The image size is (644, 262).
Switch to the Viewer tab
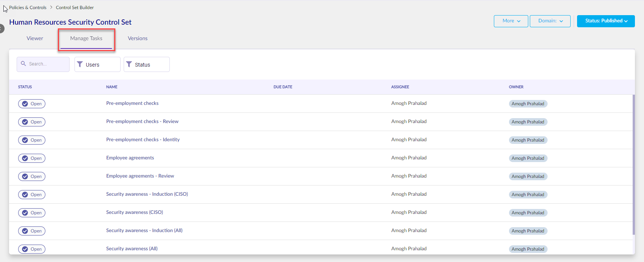pos(35,38)
